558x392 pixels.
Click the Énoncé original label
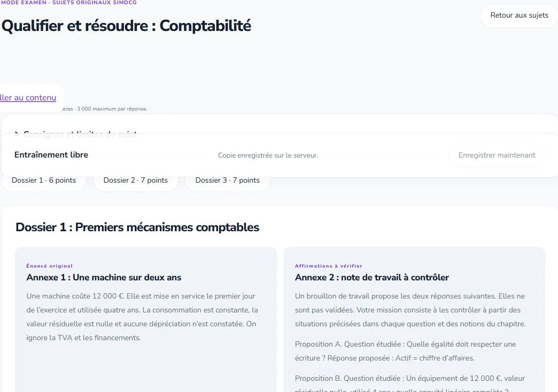point(50,266)
